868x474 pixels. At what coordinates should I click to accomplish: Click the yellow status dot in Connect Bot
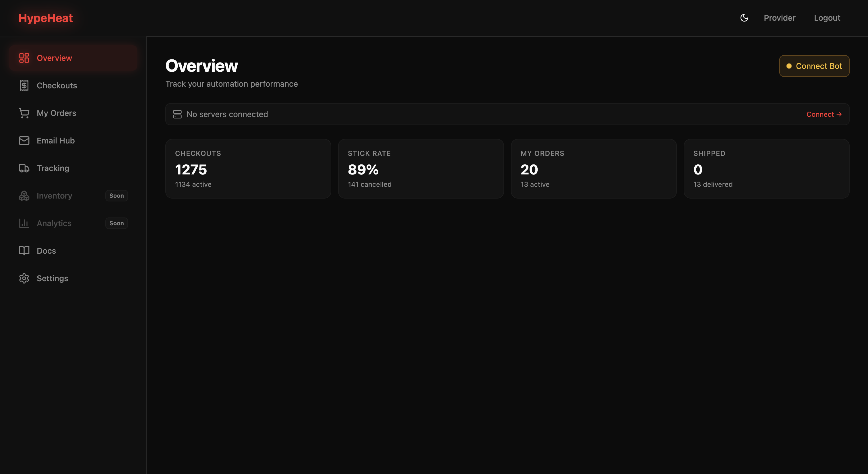(789, 66)
